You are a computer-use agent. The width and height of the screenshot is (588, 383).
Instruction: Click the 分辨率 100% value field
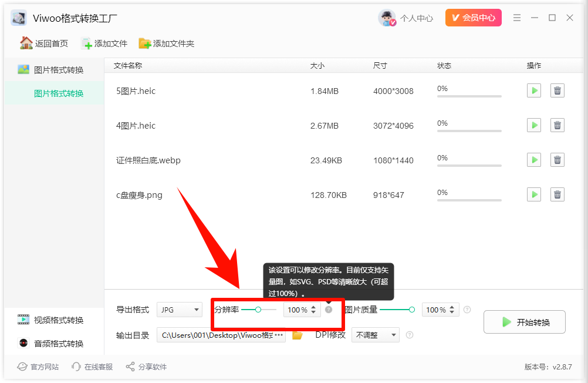tap(298, 310)
